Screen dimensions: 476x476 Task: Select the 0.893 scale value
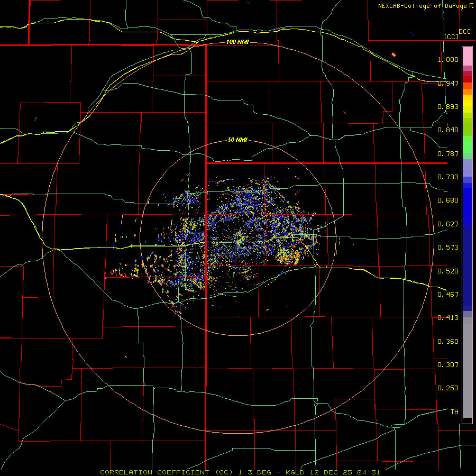[x=448, y=106]
